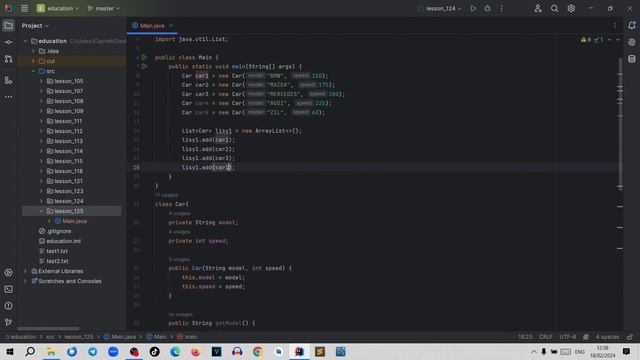
Task: Open Telegram from taskbar
Action: [x=93, y=352]
